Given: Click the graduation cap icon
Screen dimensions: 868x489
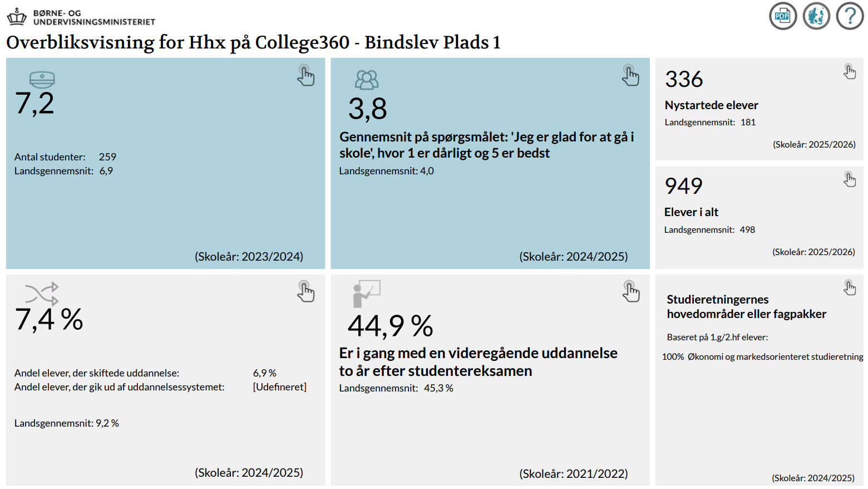Looking at the screenshot, I should [x=42, y=80].
